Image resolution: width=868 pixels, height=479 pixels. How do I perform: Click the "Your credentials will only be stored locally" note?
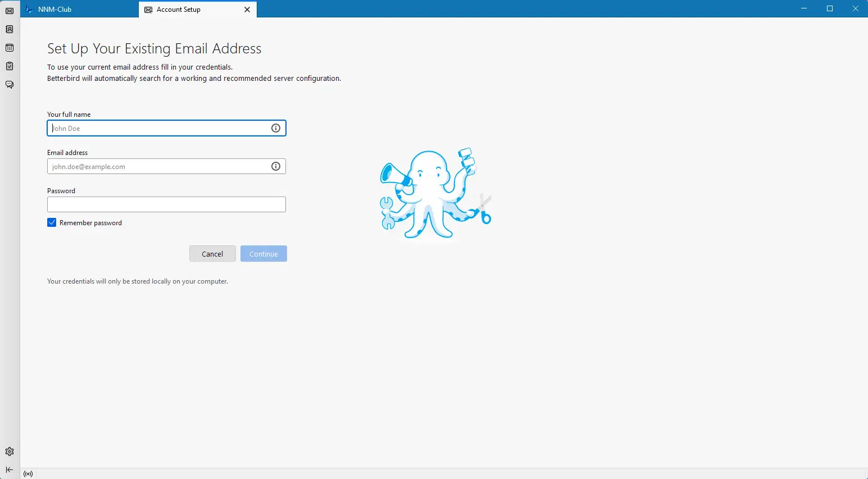coord(138,281)
